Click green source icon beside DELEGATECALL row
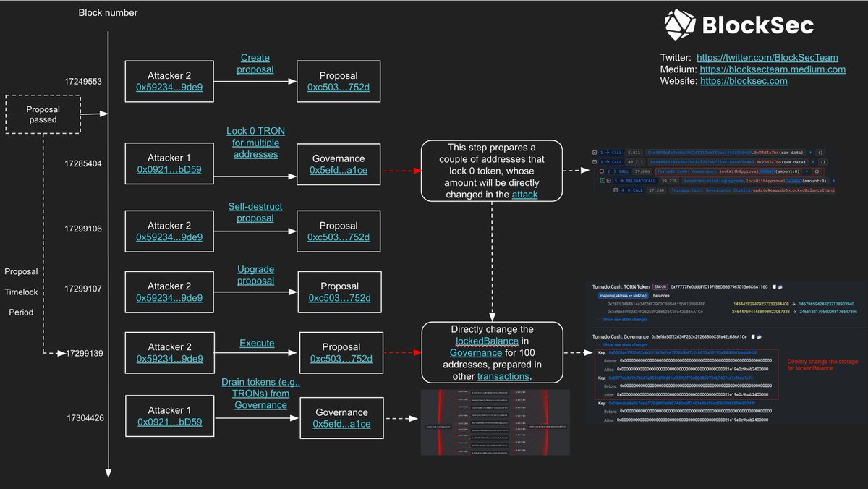This screenshot has width=868, height=489. pos(603,181)
